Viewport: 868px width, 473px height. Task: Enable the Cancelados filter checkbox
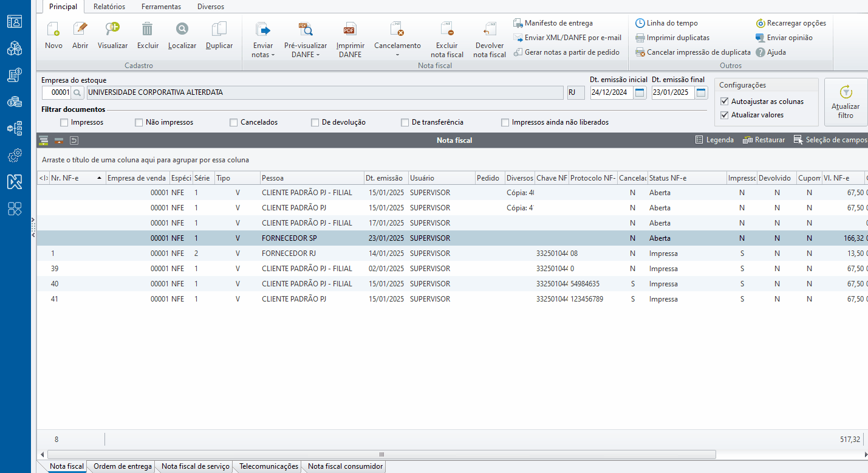(234, 122)
